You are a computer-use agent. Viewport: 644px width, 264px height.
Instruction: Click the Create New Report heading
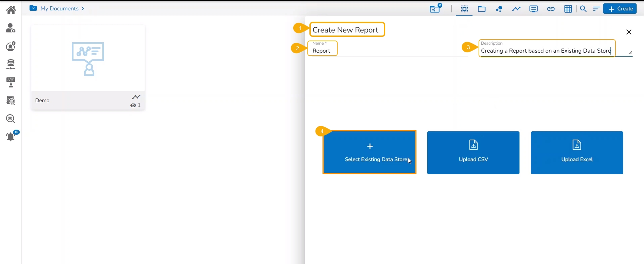(x=346, y=30)
